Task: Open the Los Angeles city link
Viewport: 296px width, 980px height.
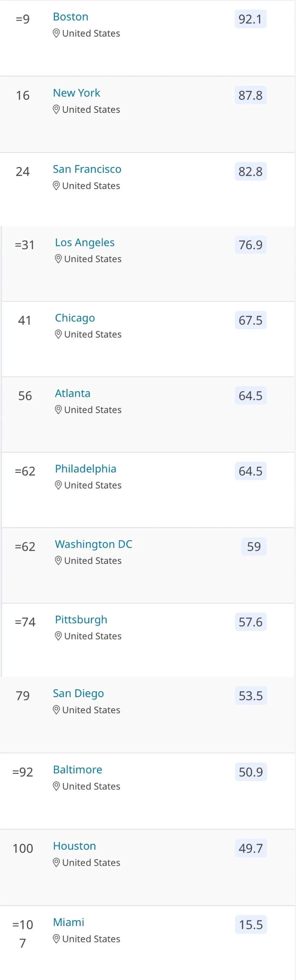Action: coord(85,242)
